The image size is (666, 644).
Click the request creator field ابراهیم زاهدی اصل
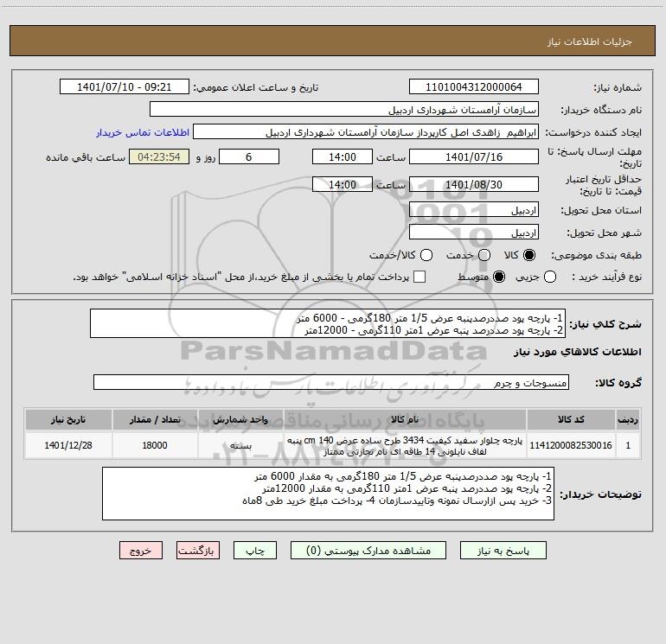366,131
